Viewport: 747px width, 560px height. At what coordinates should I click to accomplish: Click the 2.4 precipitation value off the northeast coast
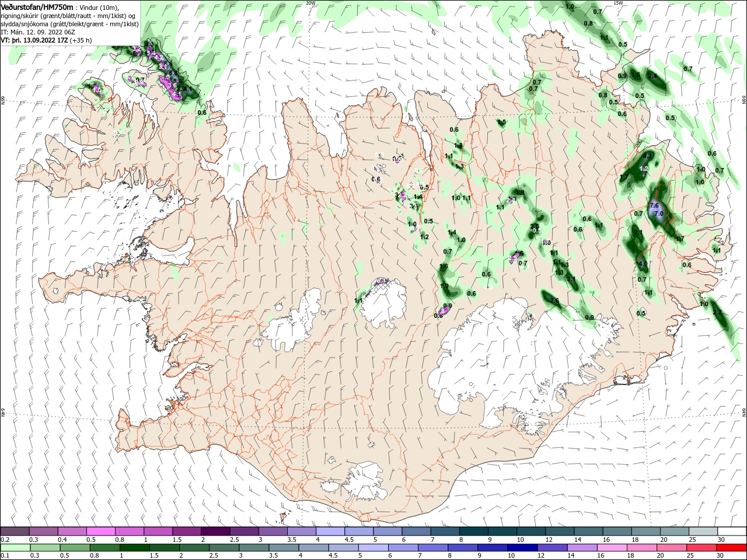click(652, 76)
